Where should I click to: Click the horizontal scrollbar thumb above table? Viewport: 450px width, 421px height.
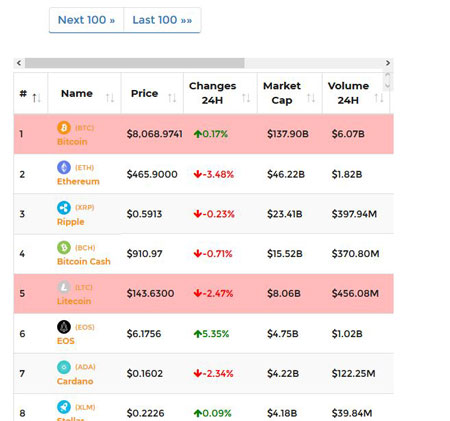(x=135, y=63)
